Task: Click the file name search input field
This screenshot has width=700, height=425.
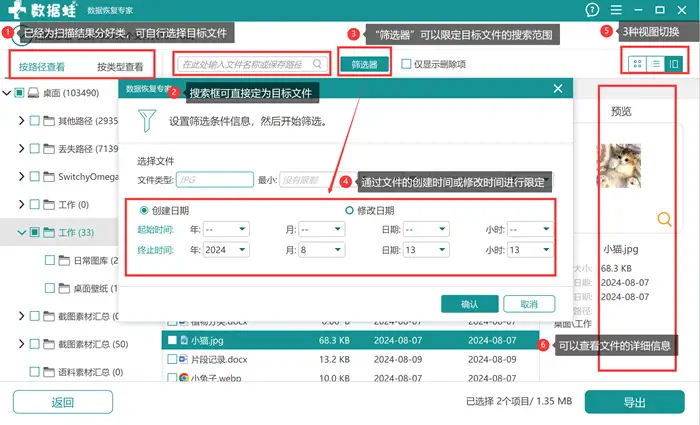Action: 252,64
